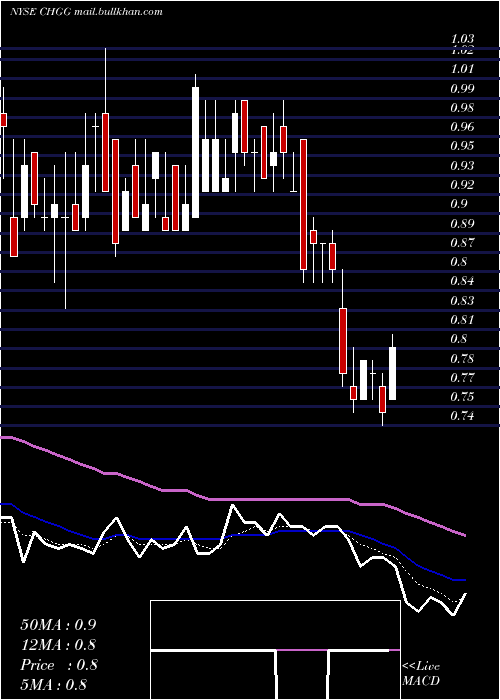Click the 12MA : 0.8 legend value
The image size is (500, 700).
(58, 645)
